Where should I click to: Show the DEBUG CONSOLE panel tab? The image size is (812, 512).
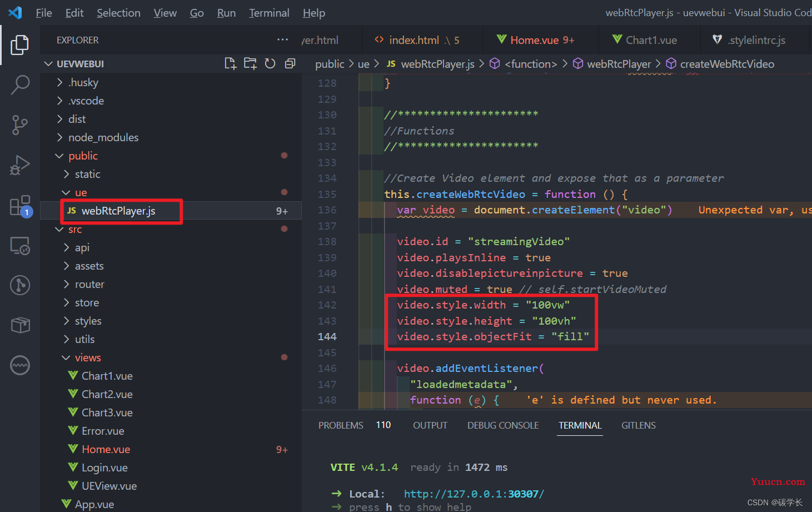point(503,425)
